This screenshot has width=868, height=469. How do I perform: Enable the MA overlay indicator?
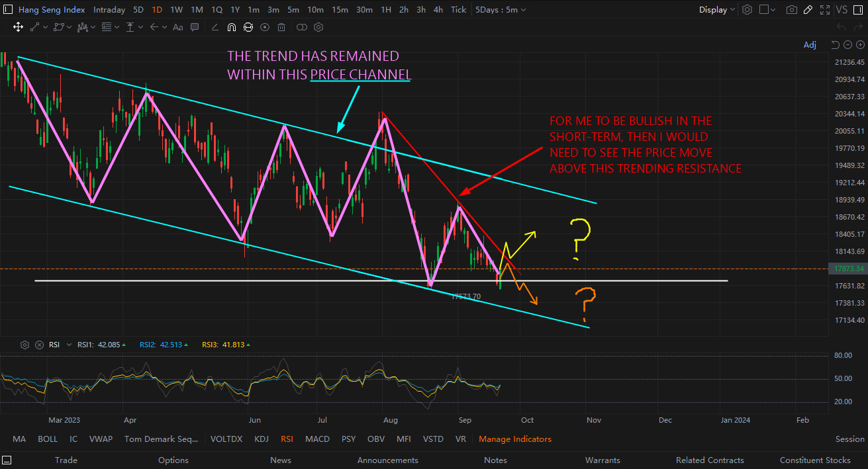[19, 439]
